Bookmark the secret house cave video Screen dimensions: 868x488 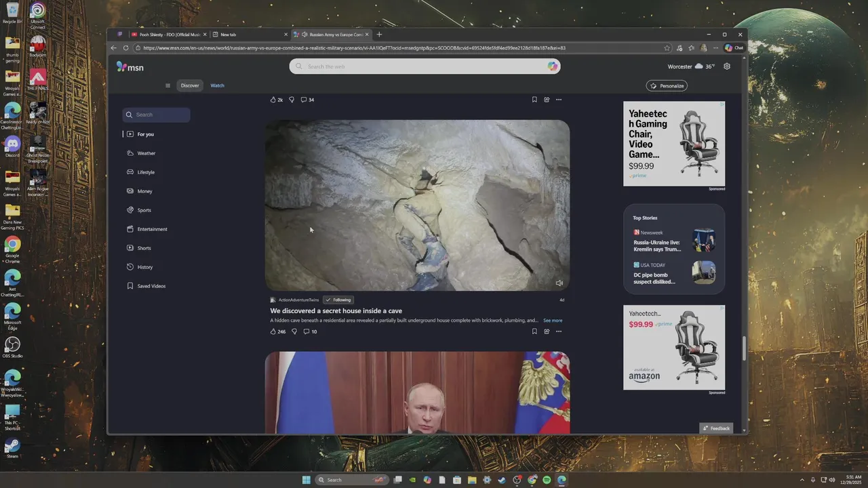(x=534, y=331)
